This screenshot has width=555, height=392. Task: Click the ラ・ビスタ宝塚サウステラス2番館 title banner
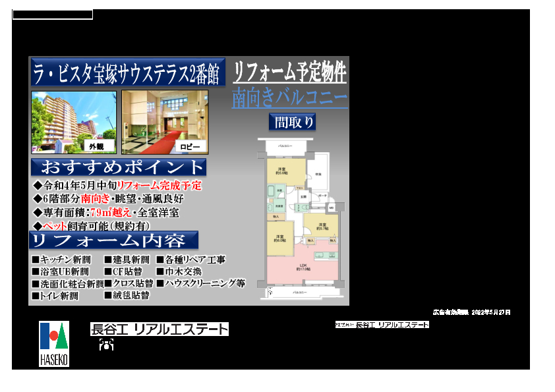(x=127, y=72)
